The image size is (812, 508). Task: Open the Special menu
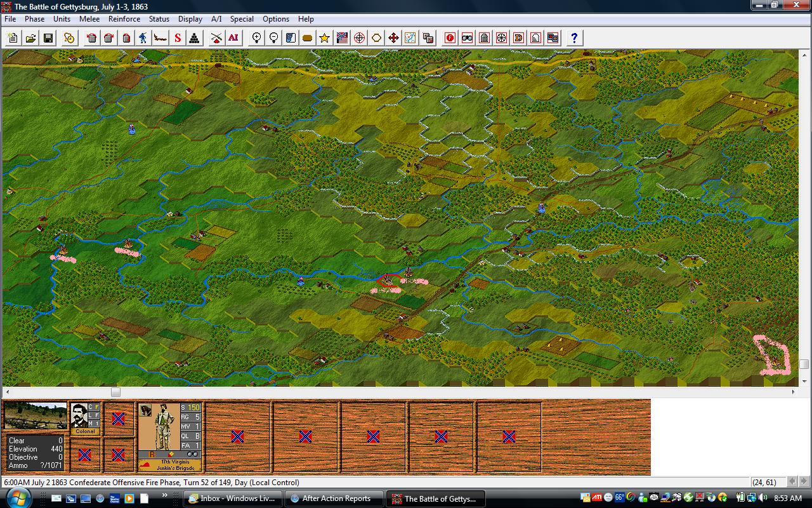click(x=242, y=19)
